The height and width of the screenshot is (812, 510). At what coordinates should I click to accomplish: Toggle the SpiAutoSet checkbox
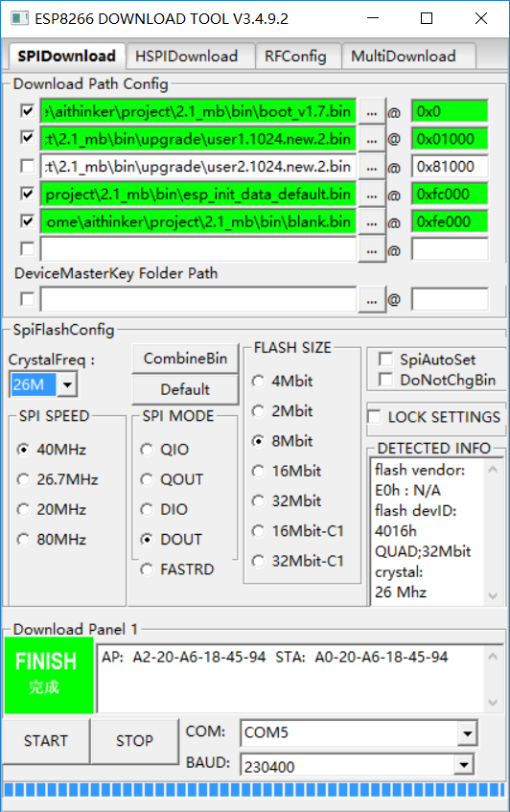(385, 359)
